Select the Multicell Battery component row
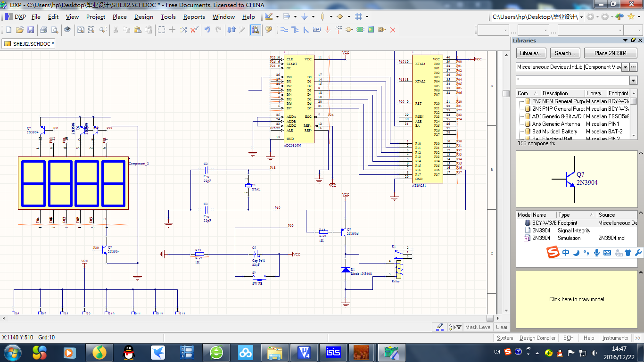The width and height of the screenshot is (644, 362). click(574, 131)
